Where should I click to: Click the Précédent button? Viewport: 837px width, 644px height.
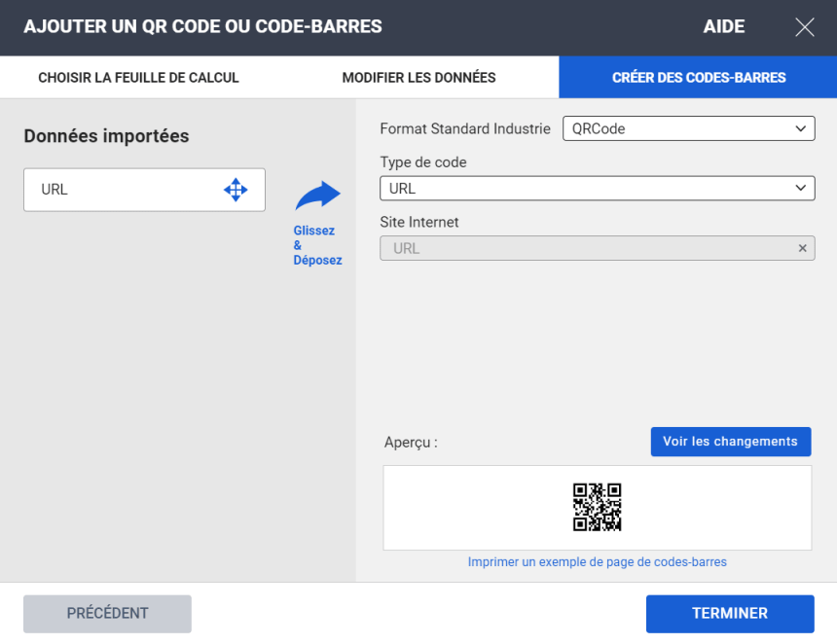(x=107, y=614)
